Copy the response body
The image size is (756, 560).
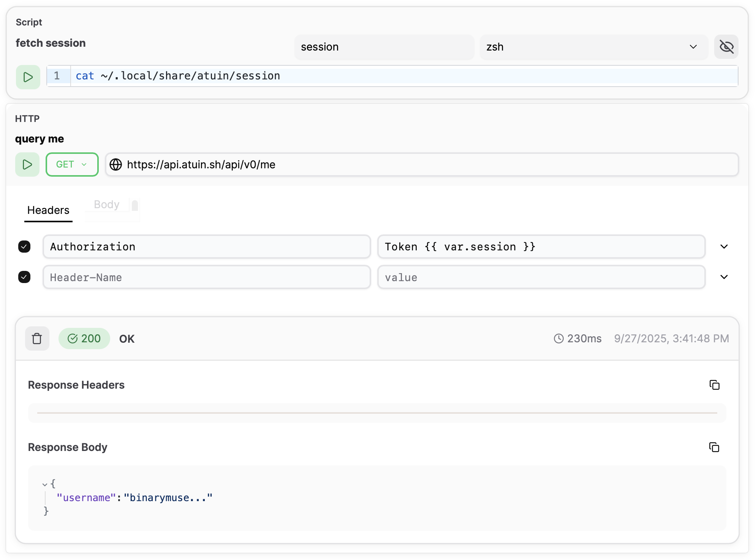tap(714, 447)
